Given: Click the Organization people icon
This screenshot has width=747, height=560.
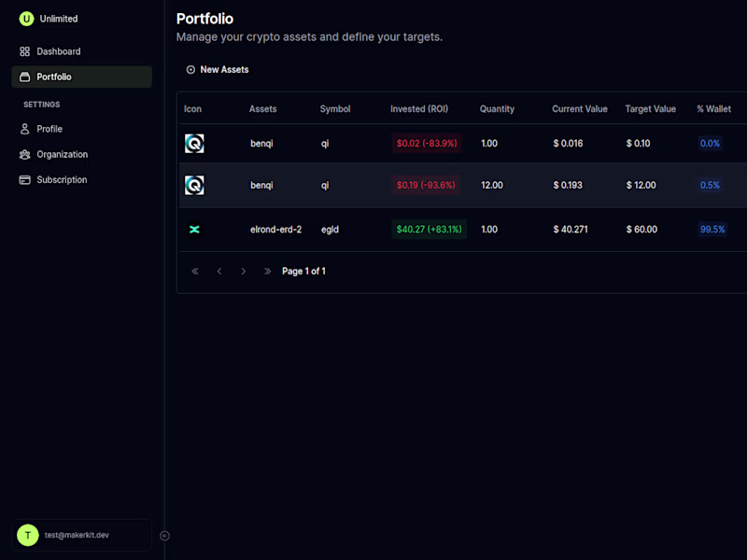Looking at the screenshot, I should [25, 154].
